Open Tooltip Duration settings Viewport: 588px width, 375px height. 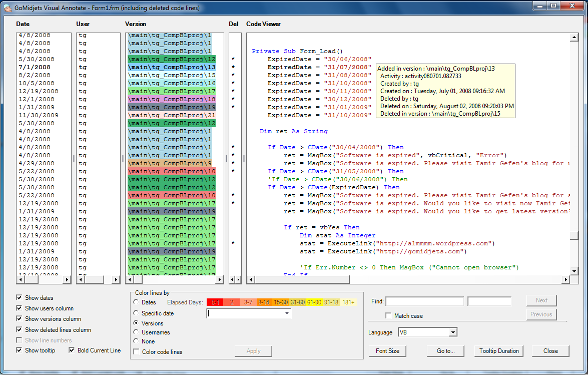coord(499,351)
